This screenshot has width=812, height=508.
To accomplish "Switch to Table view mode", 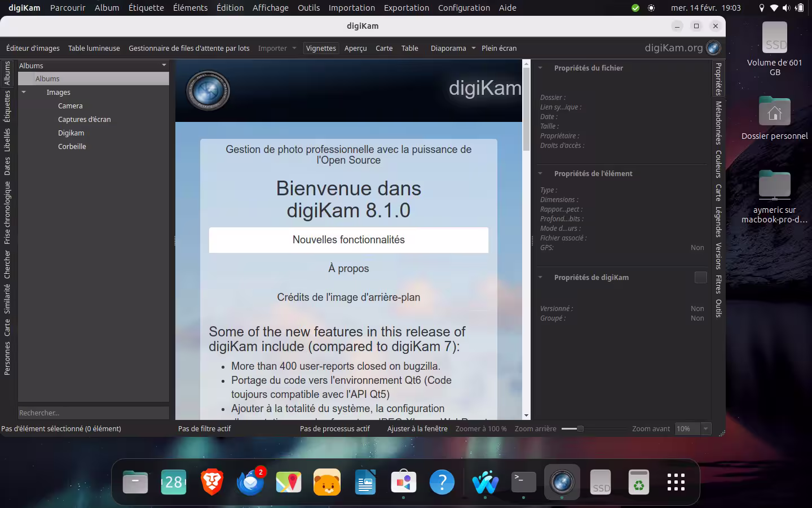I will pos(410,48).
